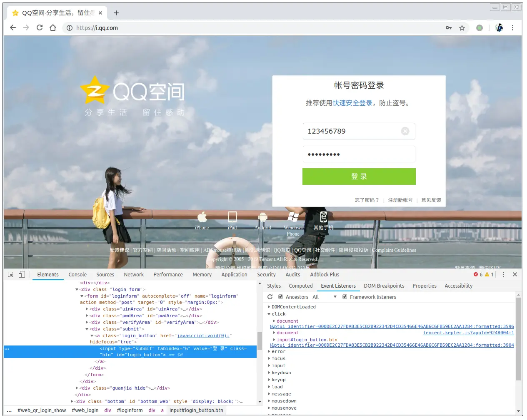Toggle the Framework listeners checkbox
Screen dimensions: 527x420
(x=345, y=297)
